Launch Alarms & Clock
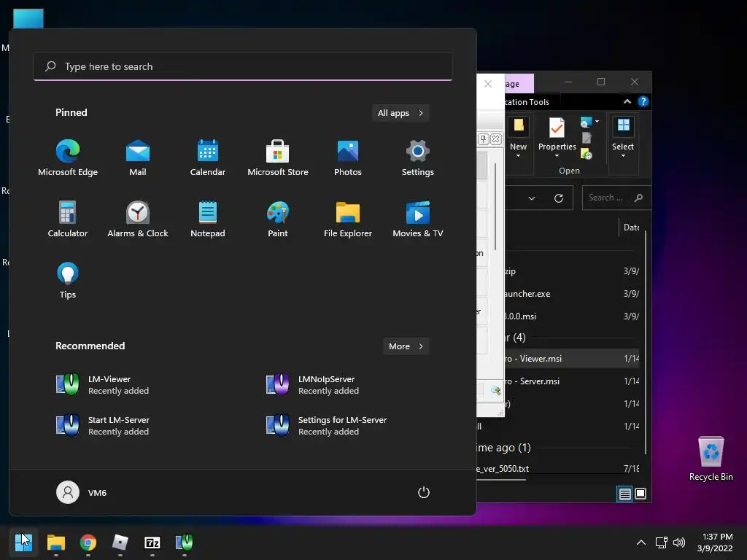This screenshot has width=747, height=560. pyautogui.click(x=138, y=219)
